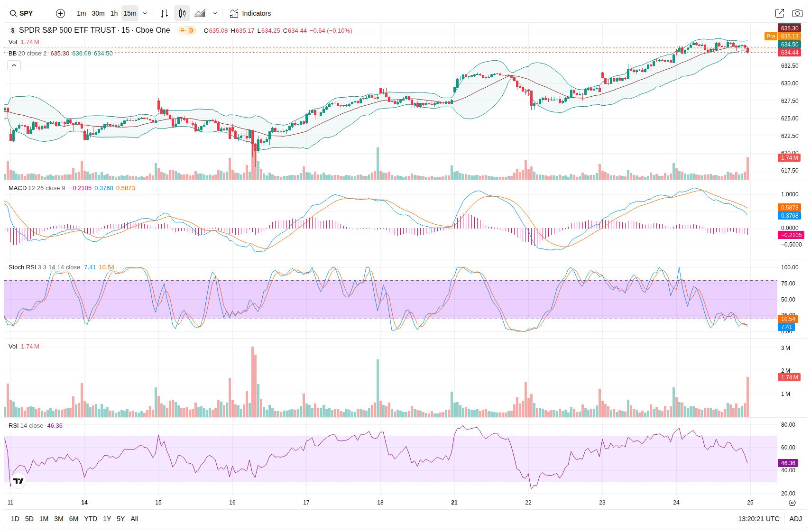Toggle the ADJ adjusted data button
Viewport: 811px width, 532px height.
[x=795, y=519]
